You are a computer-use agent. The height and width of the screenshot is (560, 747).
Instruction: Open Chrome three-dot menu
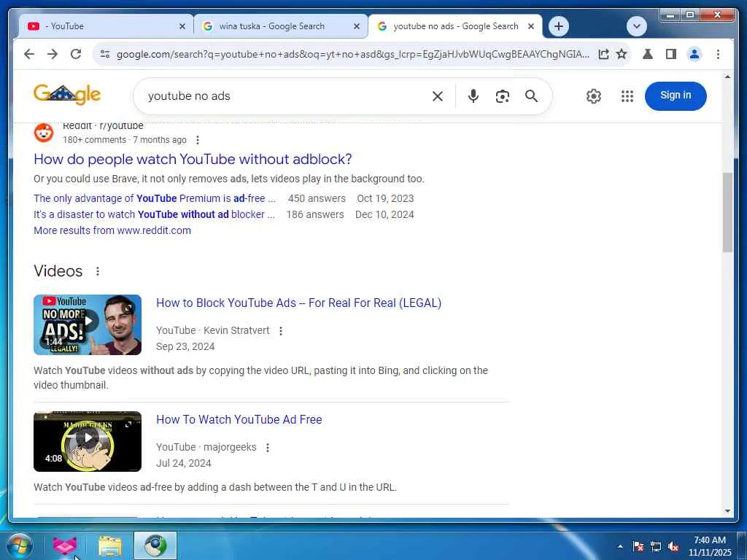(718, 54)
